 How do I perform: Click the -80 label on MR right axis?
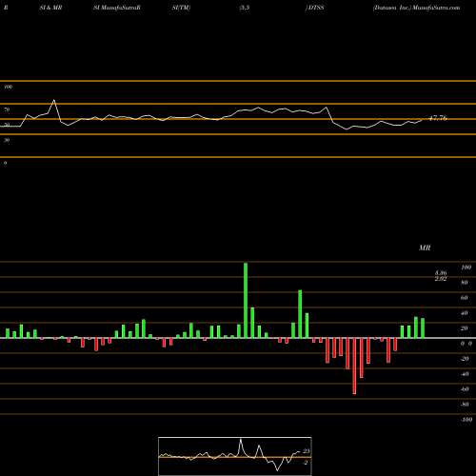pyautogui.click(x=465, y=405)
